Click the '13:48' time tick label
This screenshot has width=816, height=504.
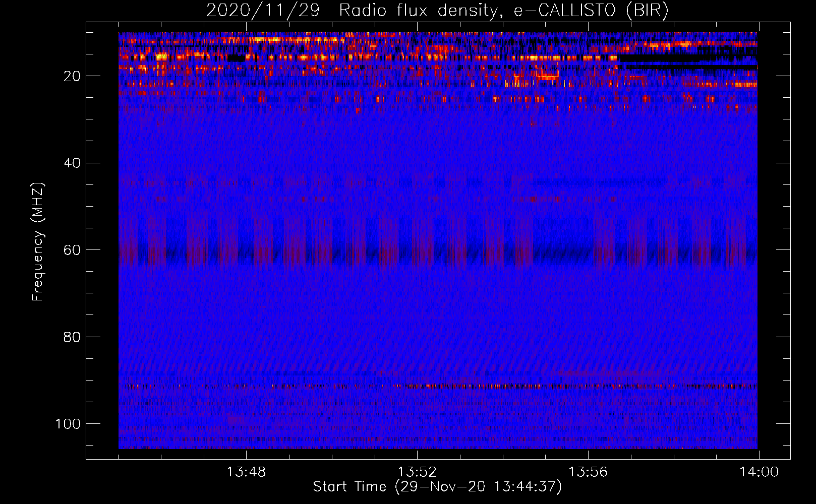pos(246,472)
